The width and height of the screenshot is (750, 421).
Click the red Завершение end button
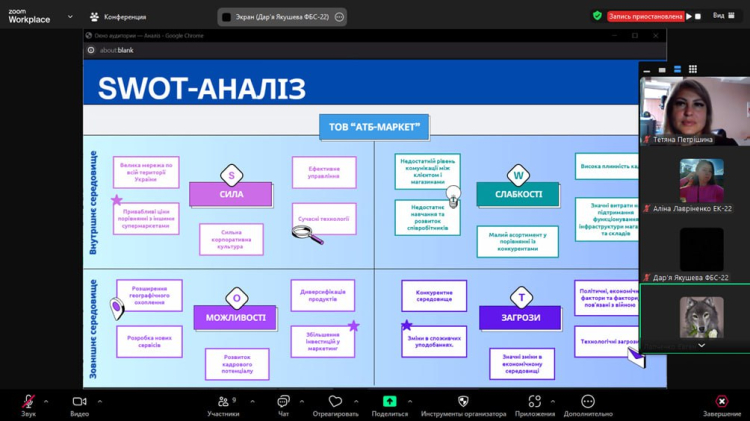click(x=721, y=402)
